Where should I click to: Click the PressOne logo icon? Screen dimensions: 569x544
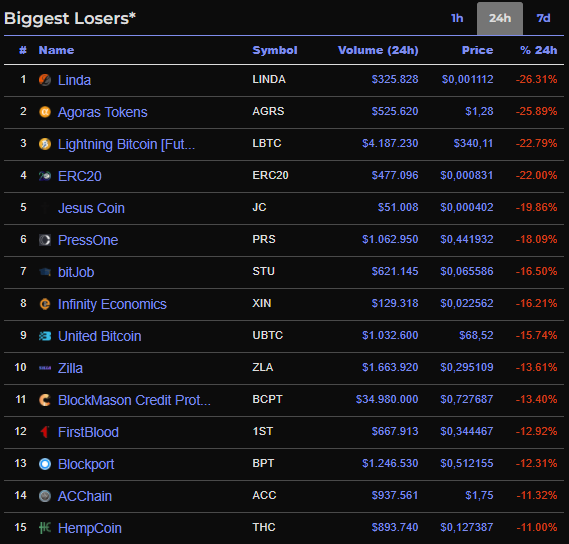(x=45, y=240)
